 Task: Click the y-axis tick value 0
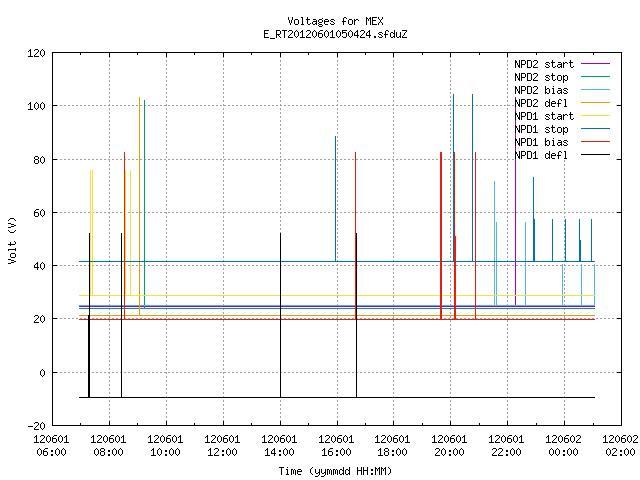42,373
